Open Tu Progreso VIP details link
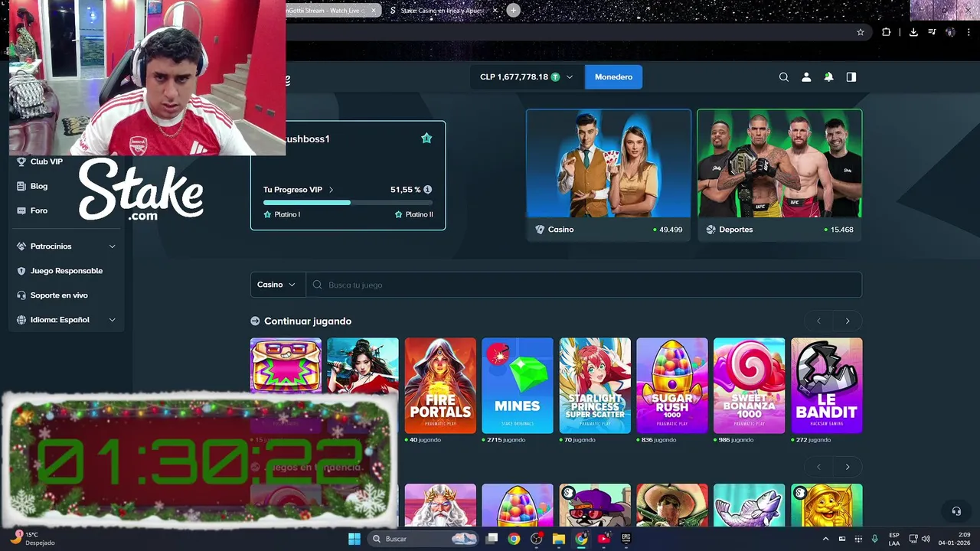This screenshot has height=551, width=980. 299,190
